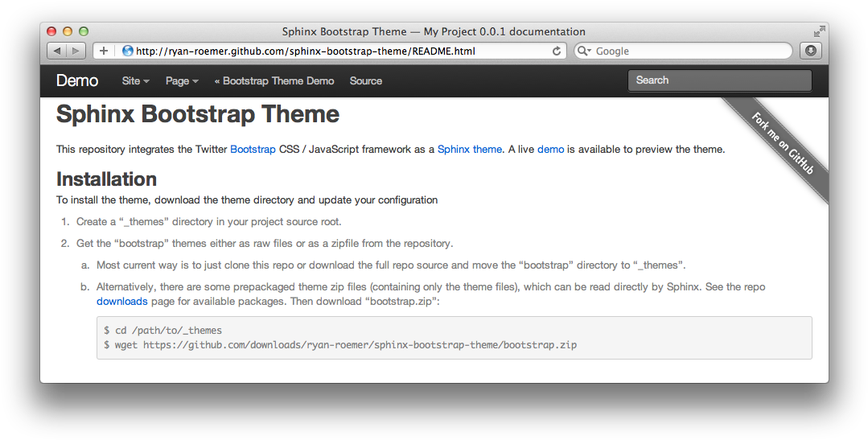The width and height of the screenshot is (868, 440).
Task: Click the Fork me on GitHub ribbon
Action: (x=782, y=144)
